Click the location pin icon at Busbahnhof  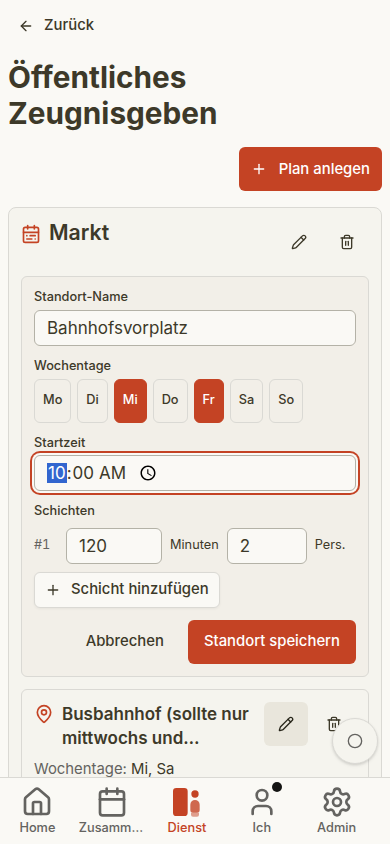[x=44, y=714]
